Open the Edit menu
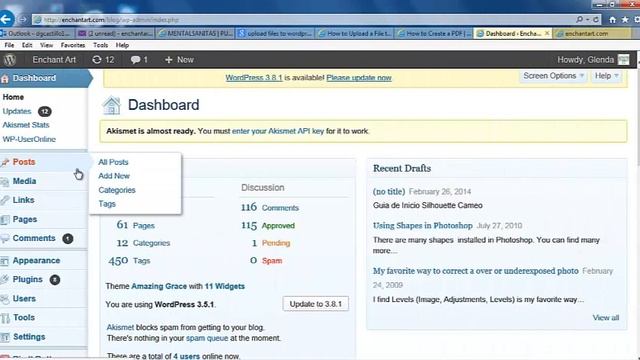640x360 pixels. point(27,45)
